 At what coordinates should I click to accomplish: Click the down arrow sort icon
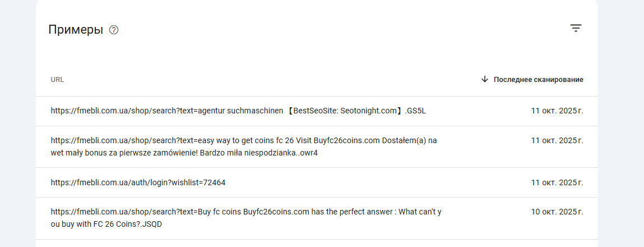click(485, 79)
